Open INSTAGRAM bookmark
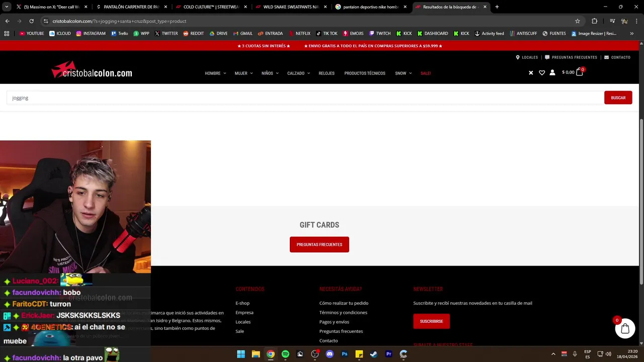Viewport: 644px width, 362px height. tap(91, 33)
